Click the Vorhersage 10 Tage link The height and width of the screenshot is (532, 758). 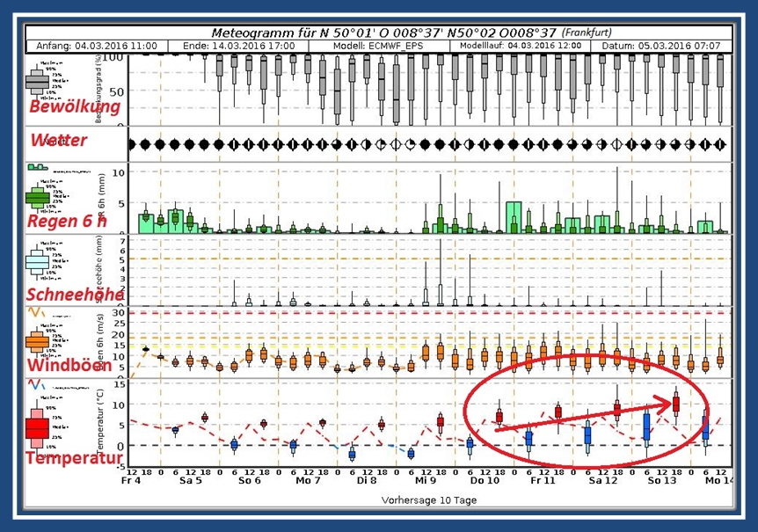point(428,499)
